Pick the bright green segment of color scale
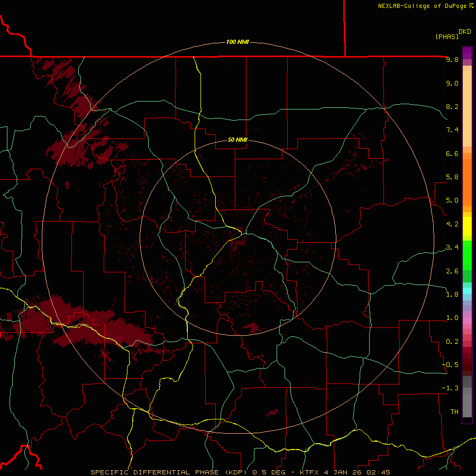 pyautogui.click(x=467, y=255)
